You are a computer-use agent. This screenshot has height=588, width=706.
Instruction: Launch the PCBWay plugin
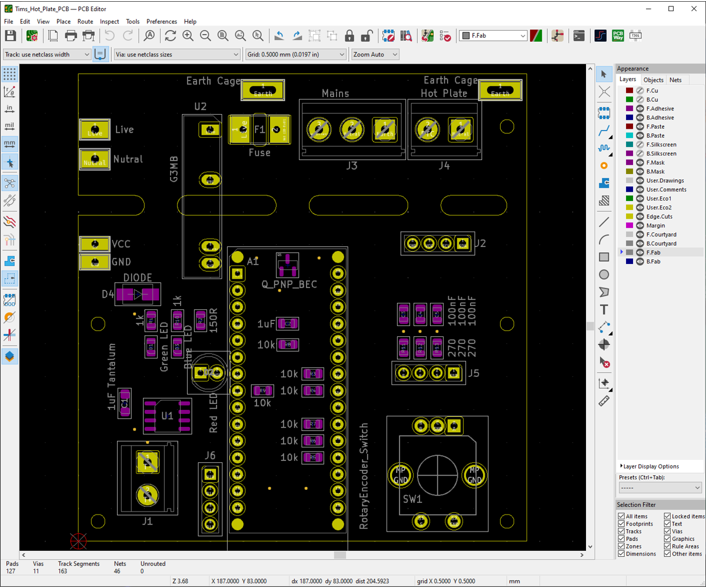(618, 36)
